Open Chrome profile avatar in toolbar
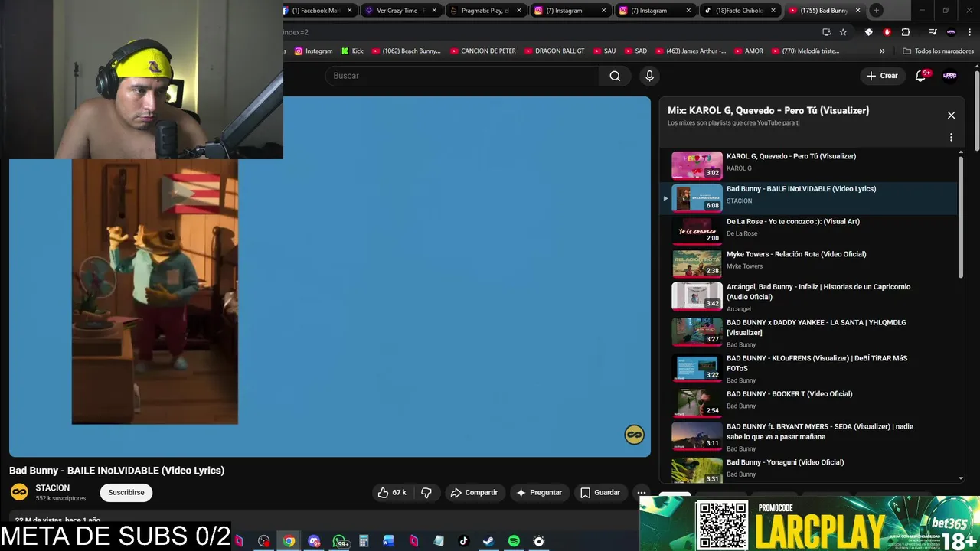Screen dimensions: 980x551 952,32
